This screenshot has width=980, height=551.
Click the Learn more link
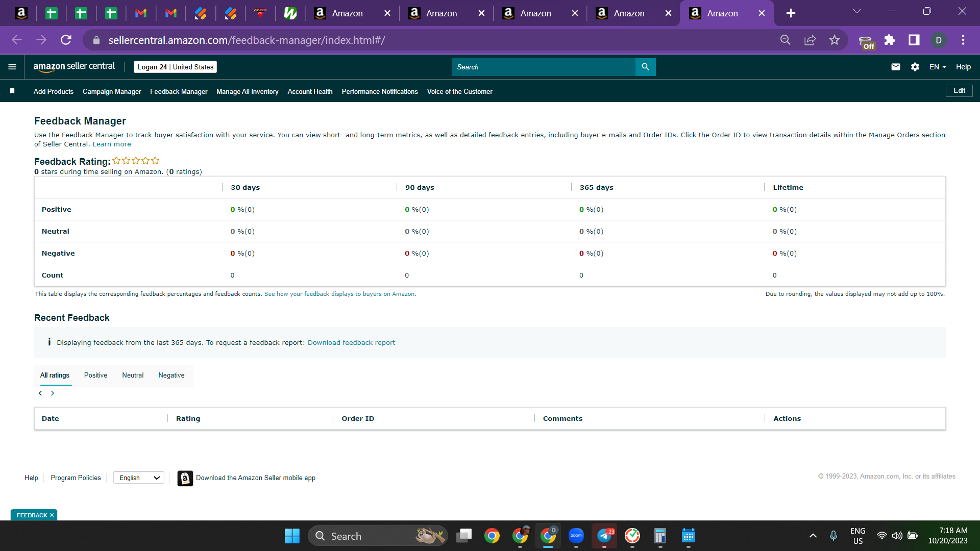pos(112,144)
